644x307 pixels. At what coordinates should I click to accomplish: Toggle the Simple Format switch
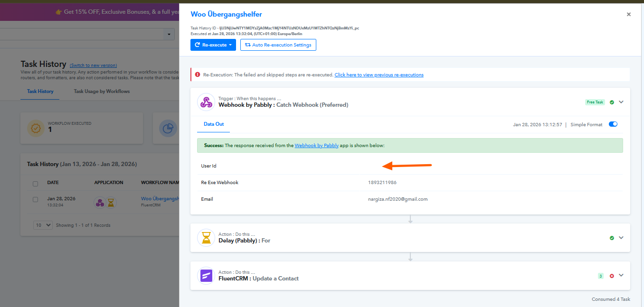coord(613,124)
